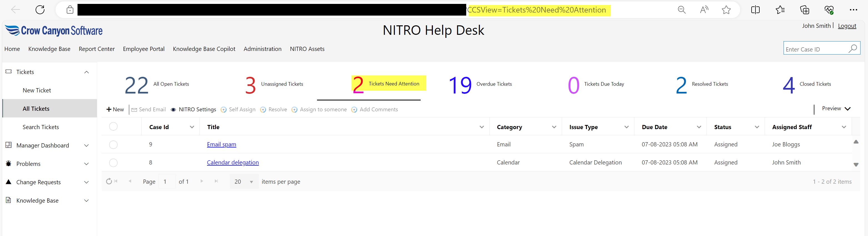
Task: Click the browser zoom out magnifier icon
Action: [x=682, y=10]
